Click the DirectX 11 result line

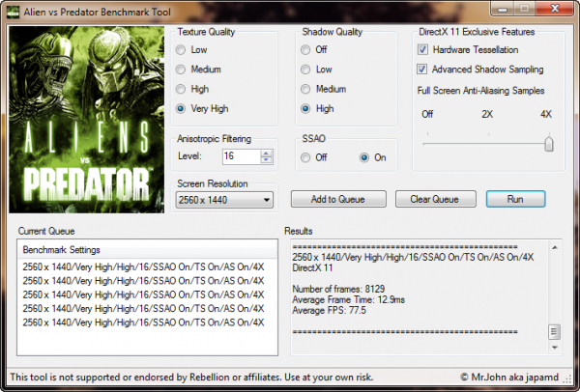click(x=312, y=267)
